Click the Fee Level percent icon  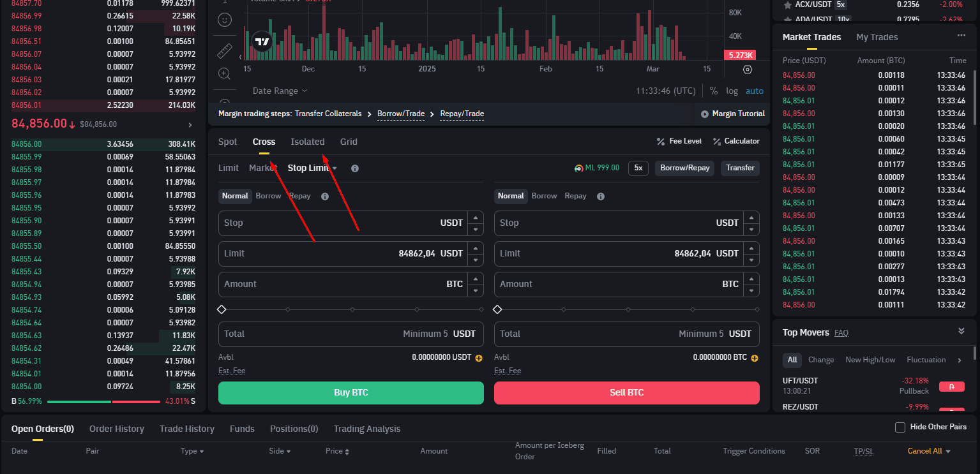(660, 142)
